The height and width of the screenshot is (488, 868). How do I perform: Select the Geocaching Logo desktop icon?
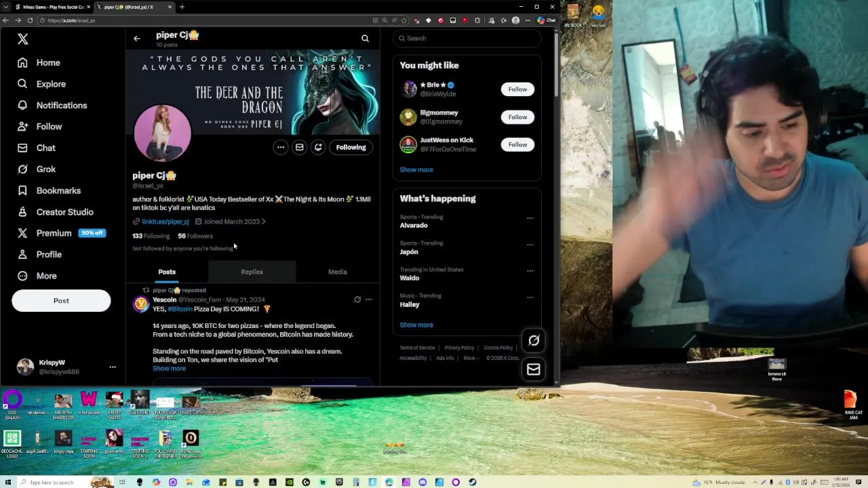coord(12,445)
